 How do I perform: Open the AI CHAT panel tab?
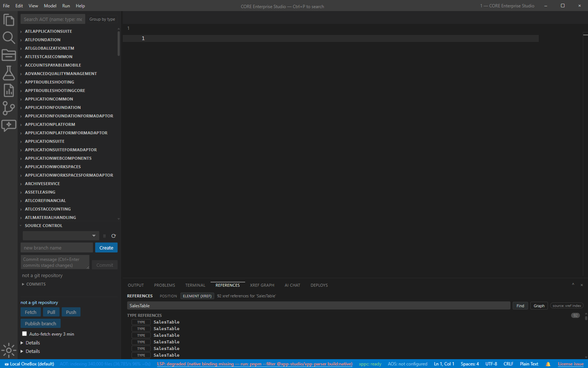point(293,285)
